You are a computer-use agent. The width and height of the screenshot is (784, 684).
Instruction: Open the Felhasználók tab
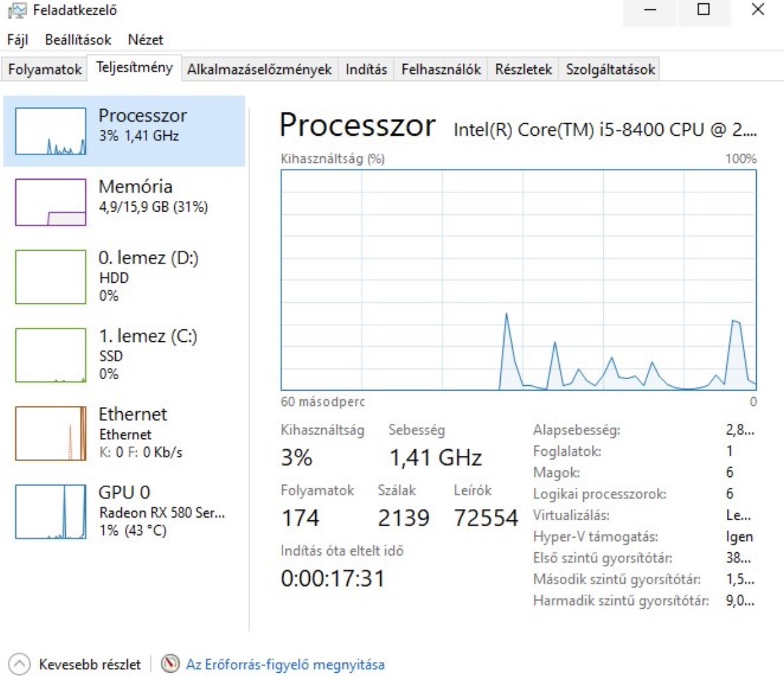[x=441, y=69]
